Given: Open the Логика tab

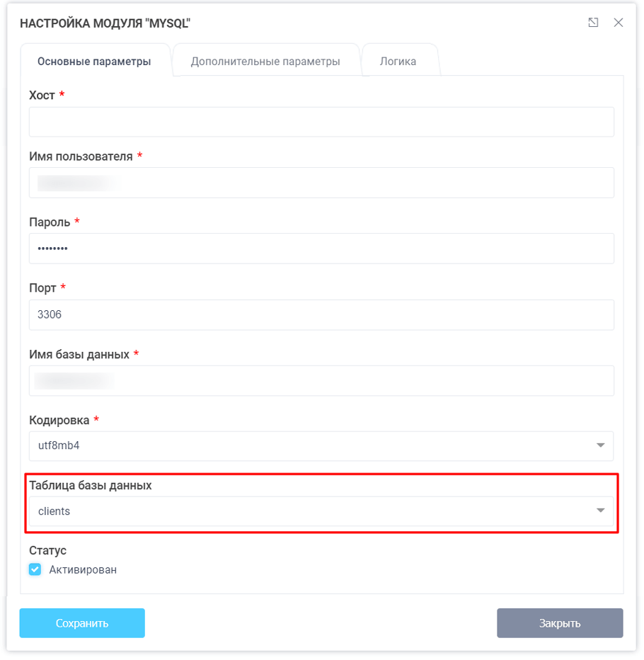Looking at the screenshot, I should 400,61.
